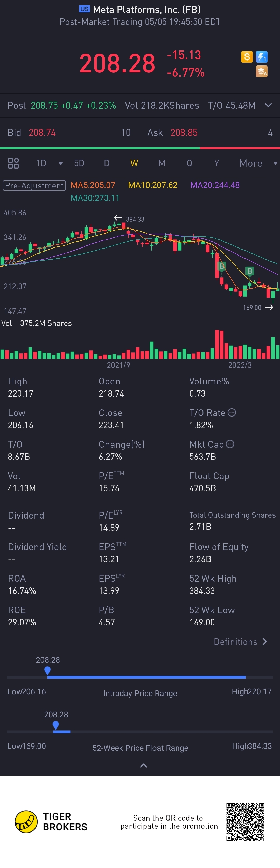280x868 pixels.
Task: Tap the 52-week price range marker
Action: [x=56, y=725]
